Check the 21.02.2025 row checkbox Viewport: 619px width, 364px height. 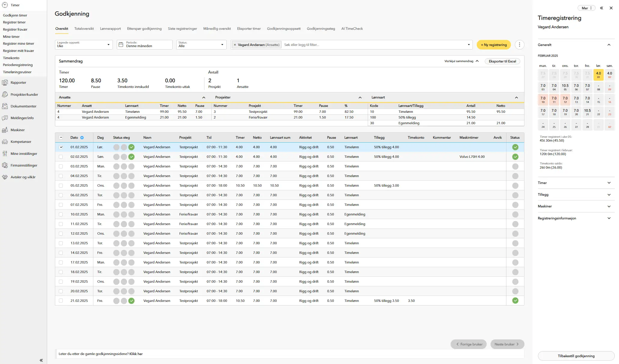[x=61, y=301]
